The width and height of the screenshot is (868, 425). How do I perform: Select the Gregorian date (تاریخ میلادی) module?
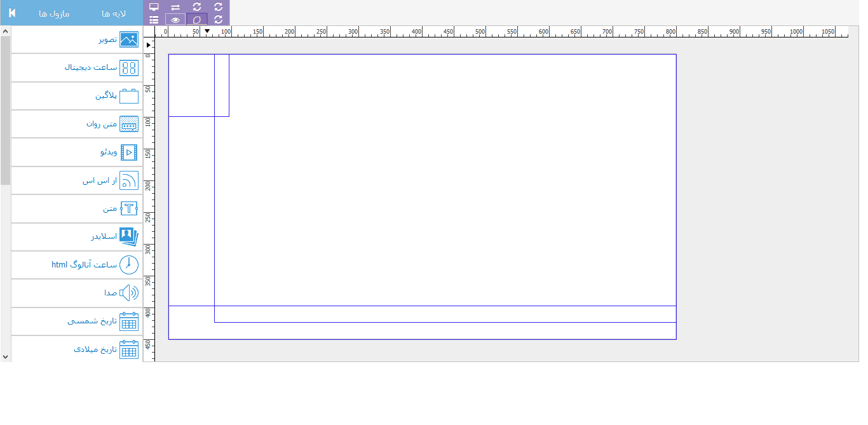coord(77,349)
